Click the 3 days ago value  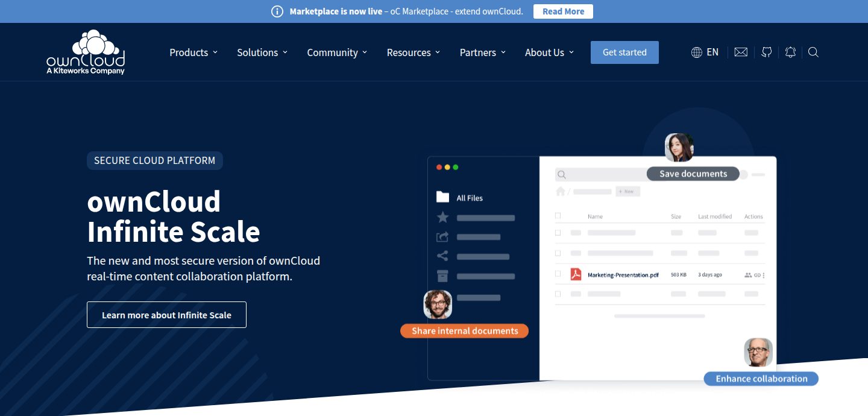(710, 275)
